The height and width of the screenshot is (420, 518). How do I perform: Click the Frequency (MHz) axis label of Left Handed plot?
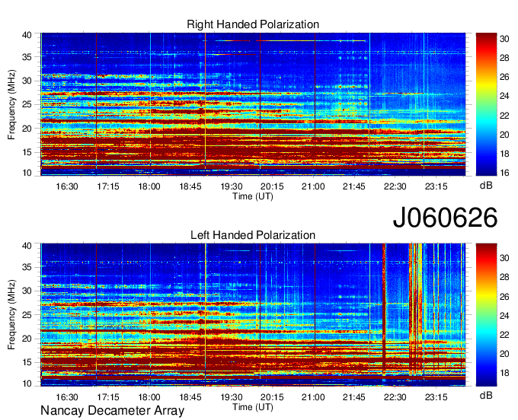point(11,315)
